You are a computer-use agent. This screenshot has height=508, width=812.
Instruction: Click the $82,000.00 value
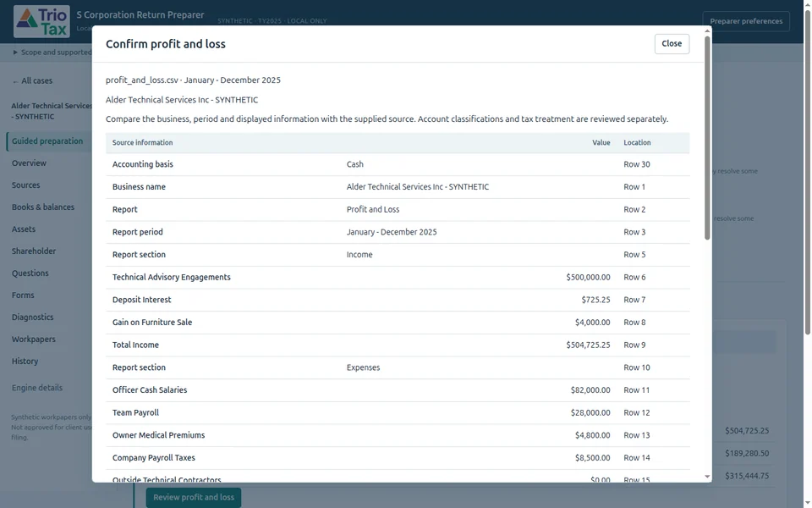590,389
